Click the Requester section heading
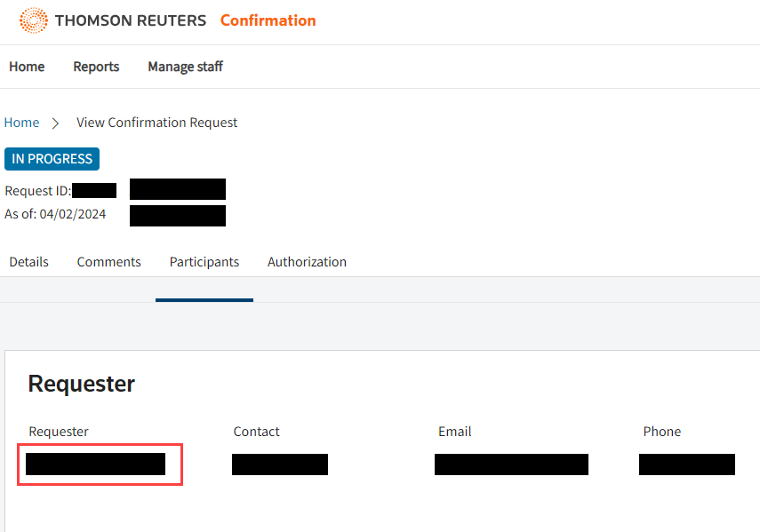Viewport: 760px width, 532px height. [x=81, y=384]
